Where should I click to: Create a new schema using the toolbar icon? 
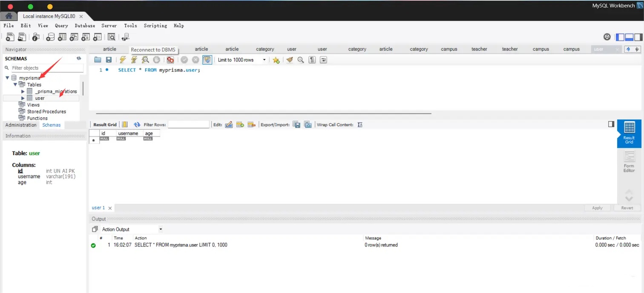pyautogui.click(x=51, y=37)
